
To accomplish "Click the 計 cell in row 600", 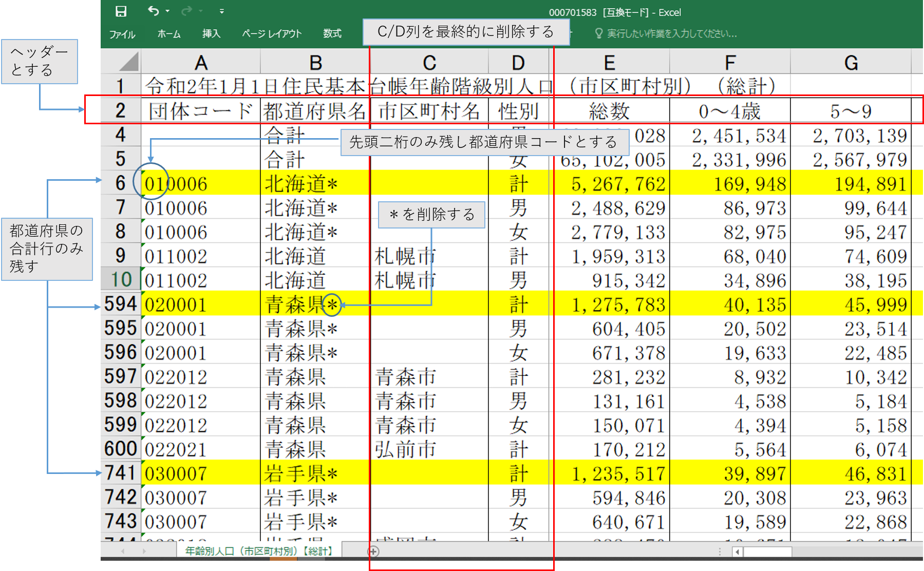I will point(518,449).
